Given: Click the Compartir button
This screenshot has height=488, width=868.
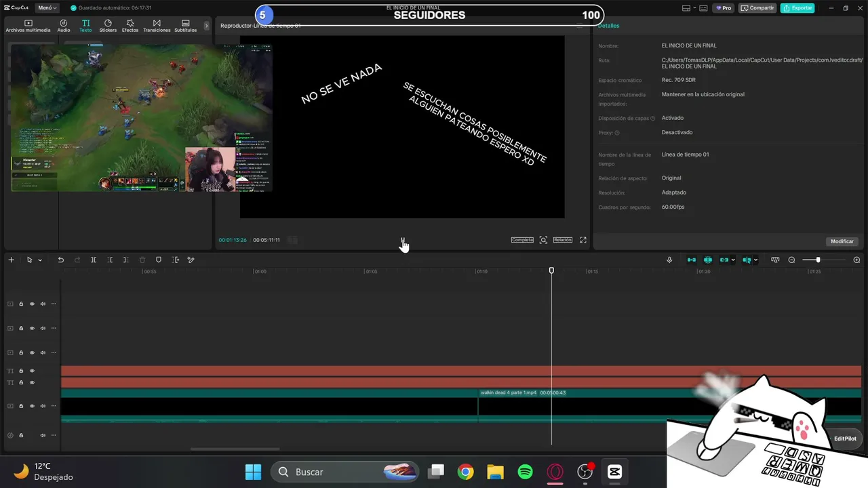Looking at the screenshot, I should [x=757, y=8].
